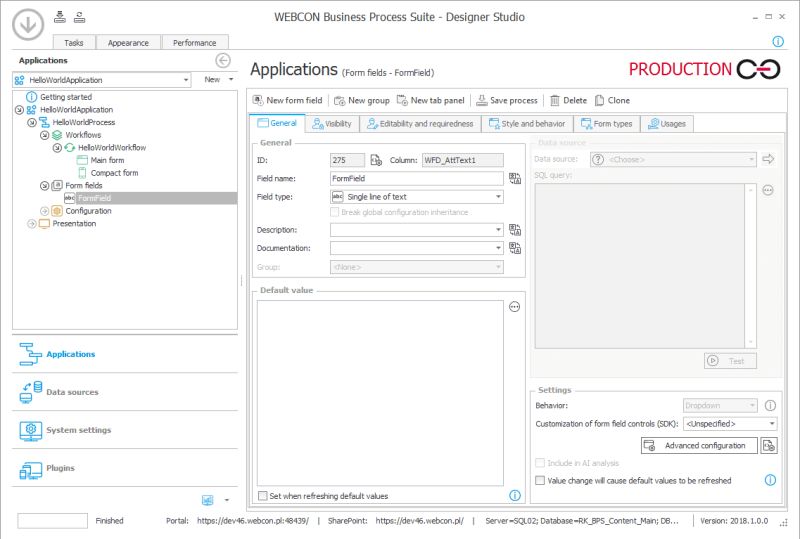Click info icon beside Set when refreshing
The width and height of the screenshot is (800, 539).
[515, 495]
